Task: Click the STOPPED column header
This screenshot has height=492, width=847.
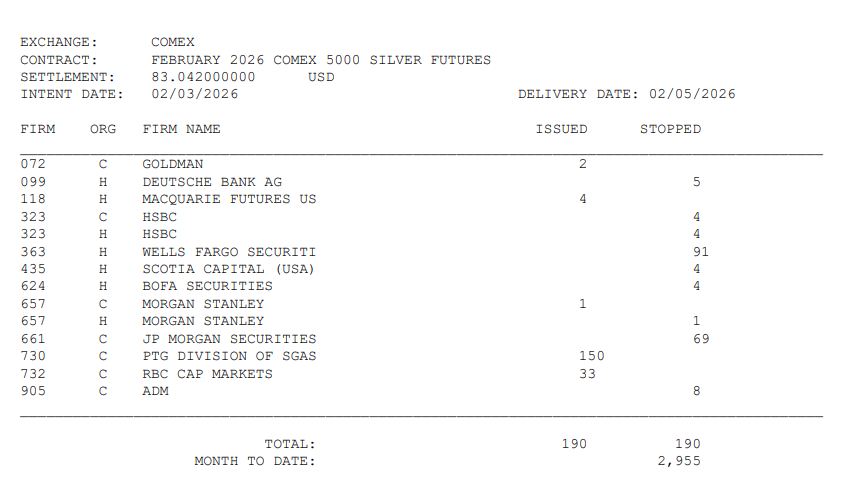Action: coord(670,130)
